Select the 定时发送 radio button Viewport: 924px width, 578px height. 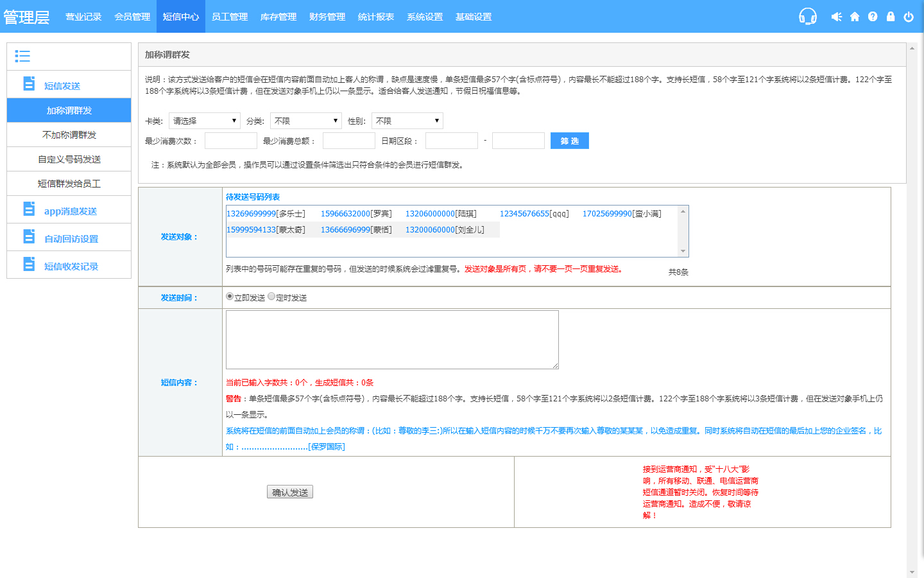271,297
